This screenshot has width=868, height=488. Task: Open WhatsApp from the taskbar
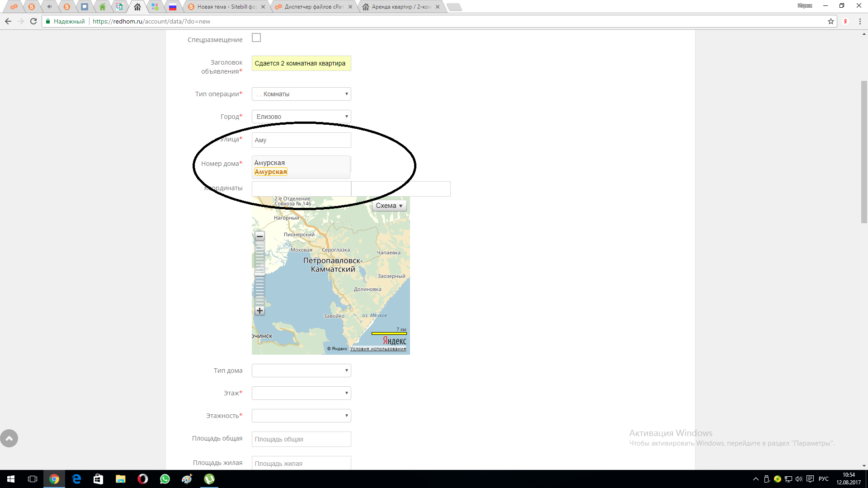pos(165,479)
